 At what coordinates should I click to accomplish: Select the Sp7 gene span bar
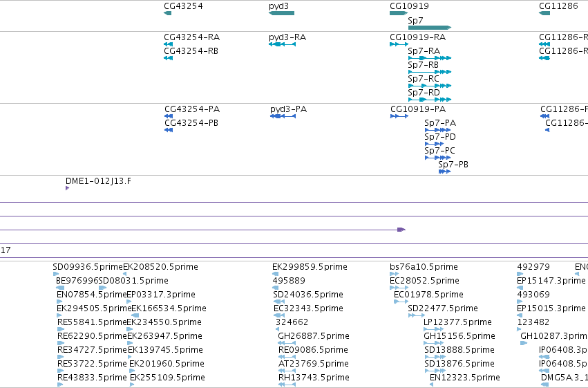click(x=430, y=28)
